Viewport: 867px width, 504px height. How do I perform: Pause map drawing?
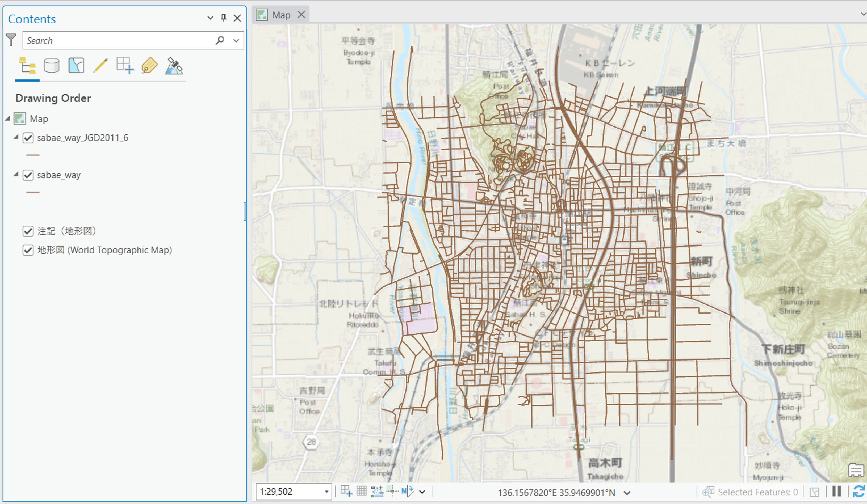point(836,491)
